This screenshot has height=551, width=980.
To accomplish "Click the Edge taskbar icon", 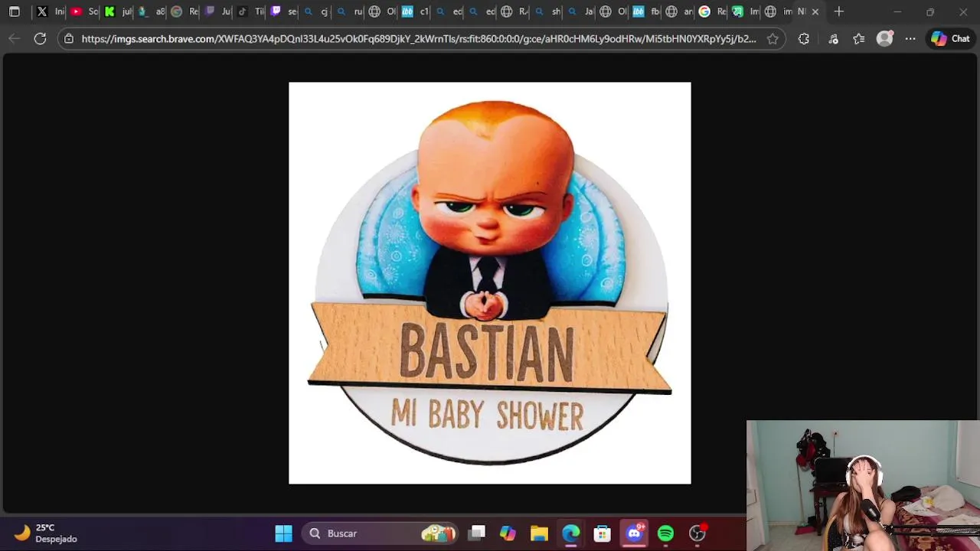I will pos(571,533).
